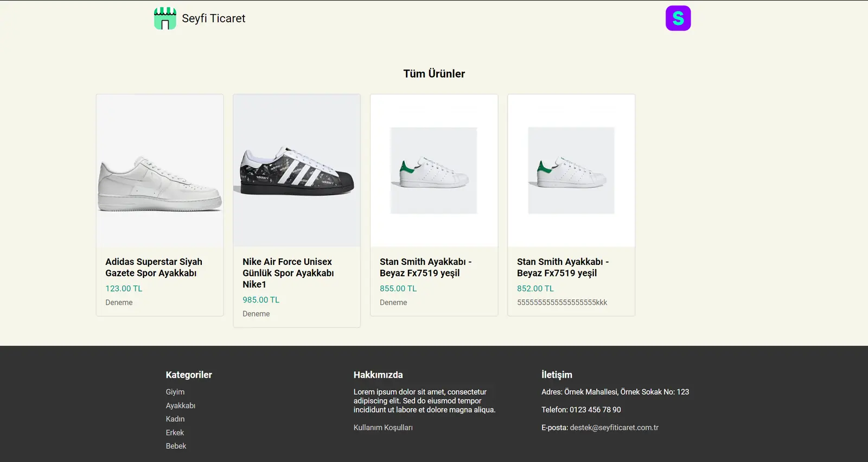This screenshot has width=868, height=462.
Task: Click the 852.00 TL price
Action: point(535,289)
